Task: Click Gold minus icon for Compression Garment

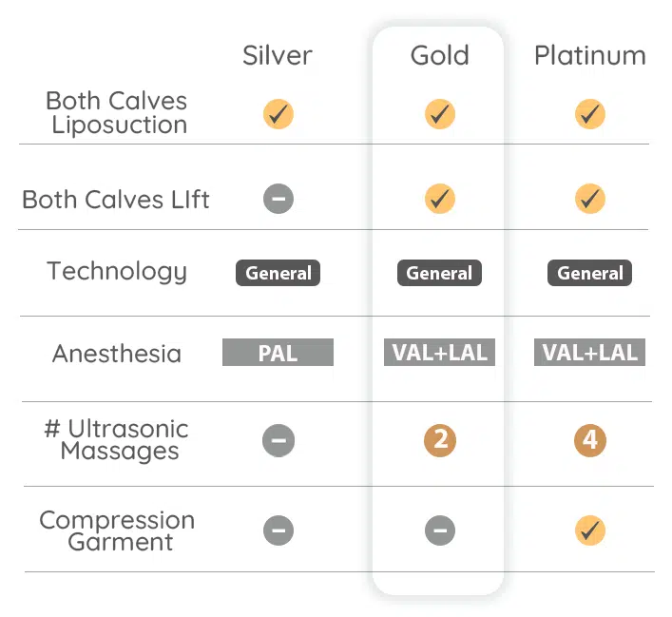Action: point(439,530)
